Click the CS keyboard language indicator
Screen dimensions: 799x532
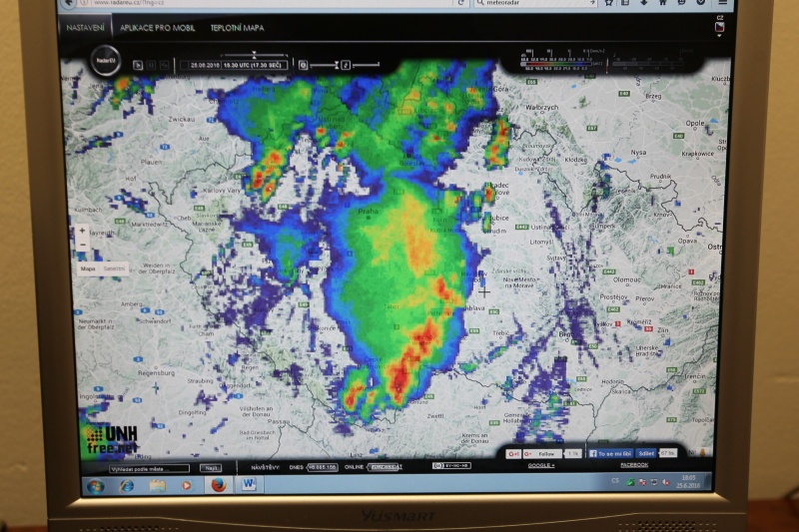tap(615, 480)
